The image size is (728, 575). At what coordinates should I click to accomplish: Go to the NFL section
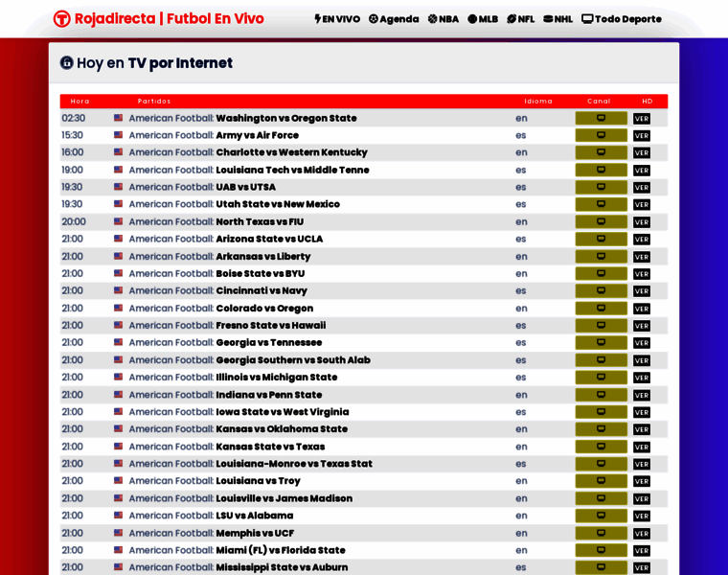tap(520, 19)
